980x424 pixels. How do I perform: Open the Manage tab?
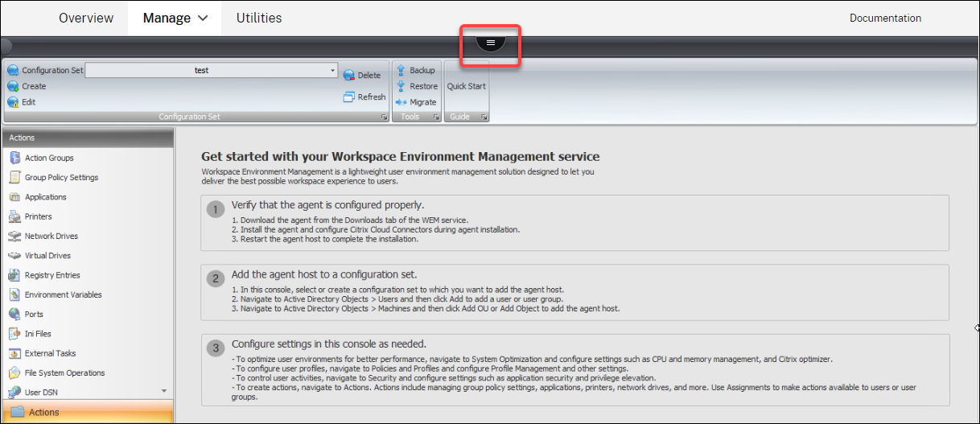[x=175, y=18]
